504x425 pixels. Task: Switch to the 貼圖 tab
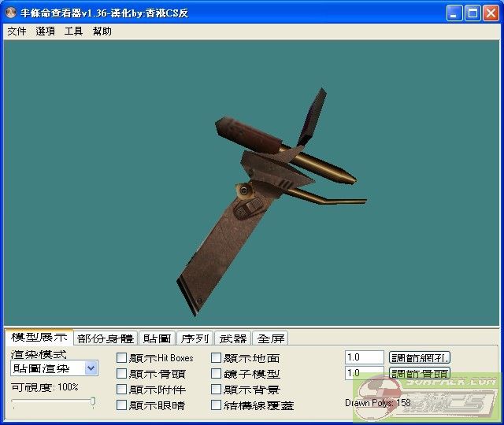point(157,338)
